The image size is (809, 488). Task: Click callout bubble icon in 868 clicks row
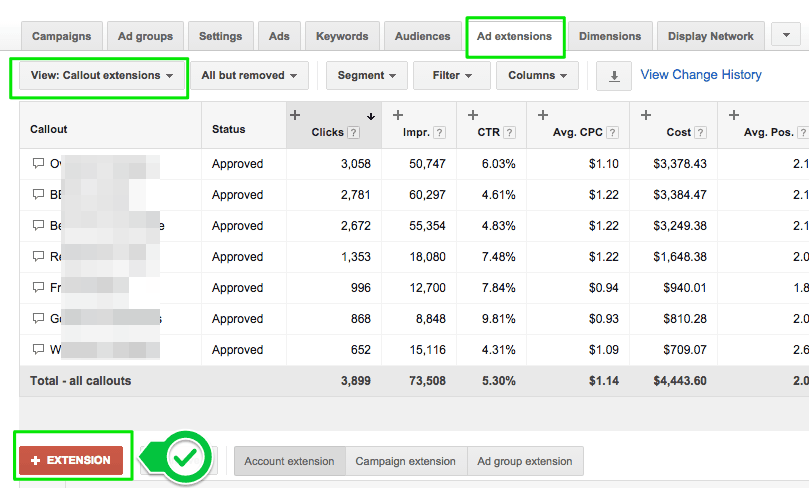(38, 318)
